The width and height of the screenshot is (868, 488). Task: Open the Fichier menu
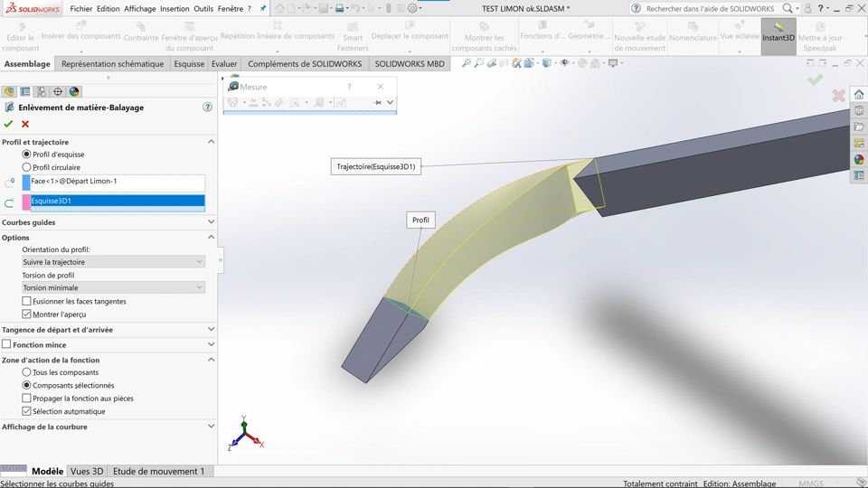coord(80,8)
